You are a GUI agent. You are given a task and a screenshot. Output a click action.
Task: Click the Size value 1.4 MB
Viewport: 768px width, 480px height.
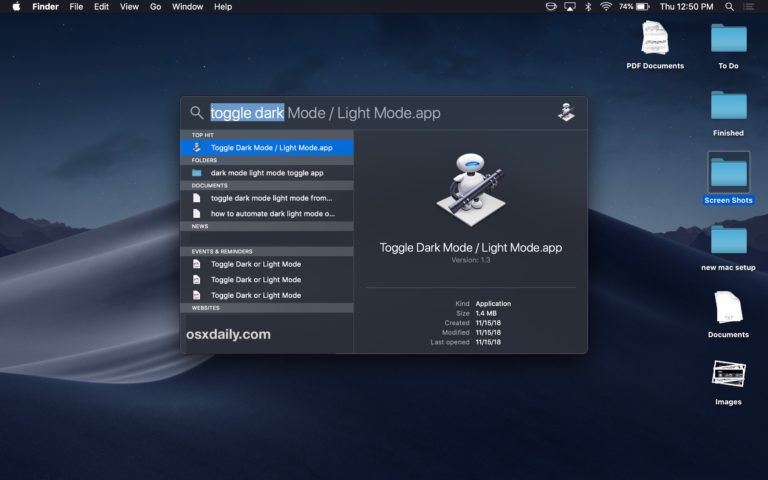486,313
